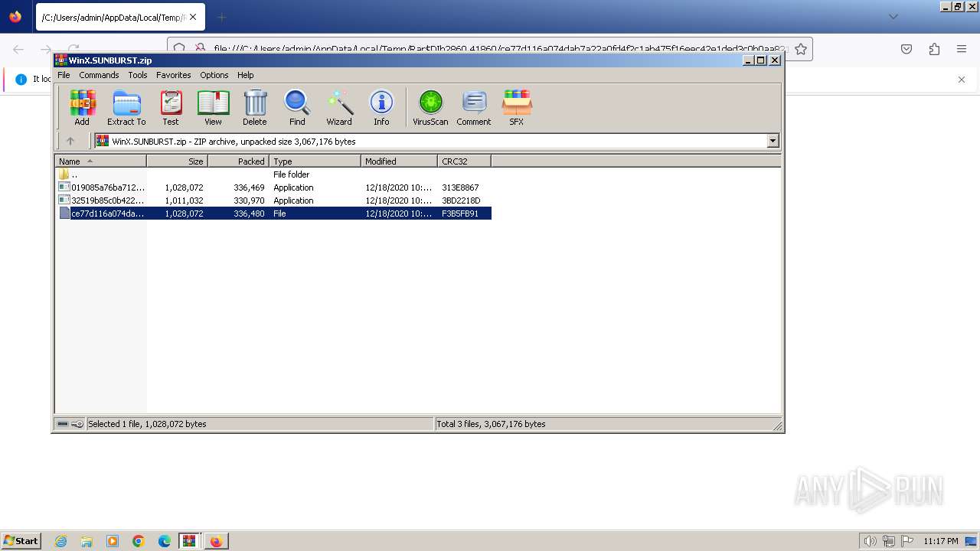Sort by the CRC32 column header
The image size is (980, 551).
click(464, 161)
